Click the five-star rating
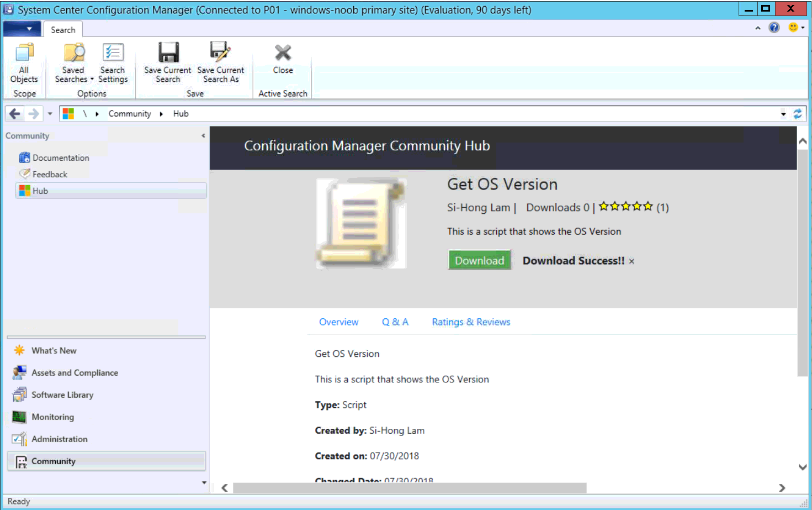The height and width of the screenshot is (510, 812). (x=625, y=207)
